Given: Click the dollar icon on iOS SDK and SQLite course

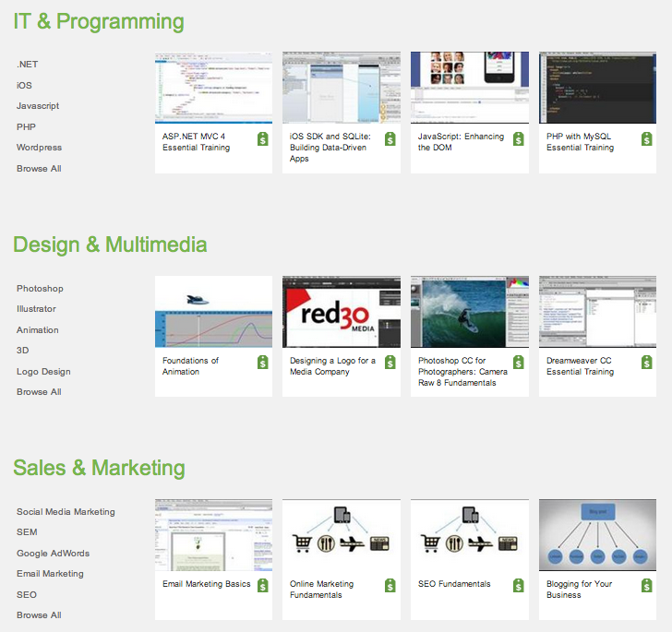Looking at the screenshot, I should tap(390, 138).
